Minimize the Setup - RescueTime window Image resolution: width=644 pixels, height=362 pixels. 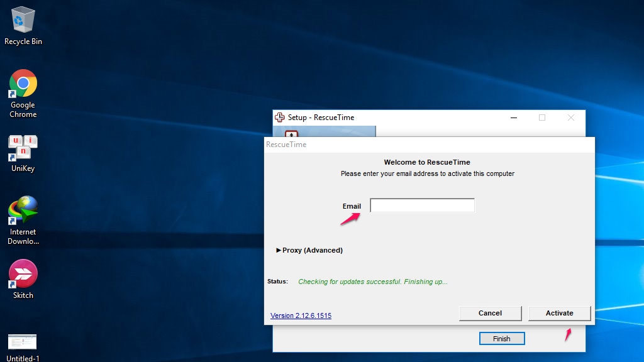click(x=513, y=118)
